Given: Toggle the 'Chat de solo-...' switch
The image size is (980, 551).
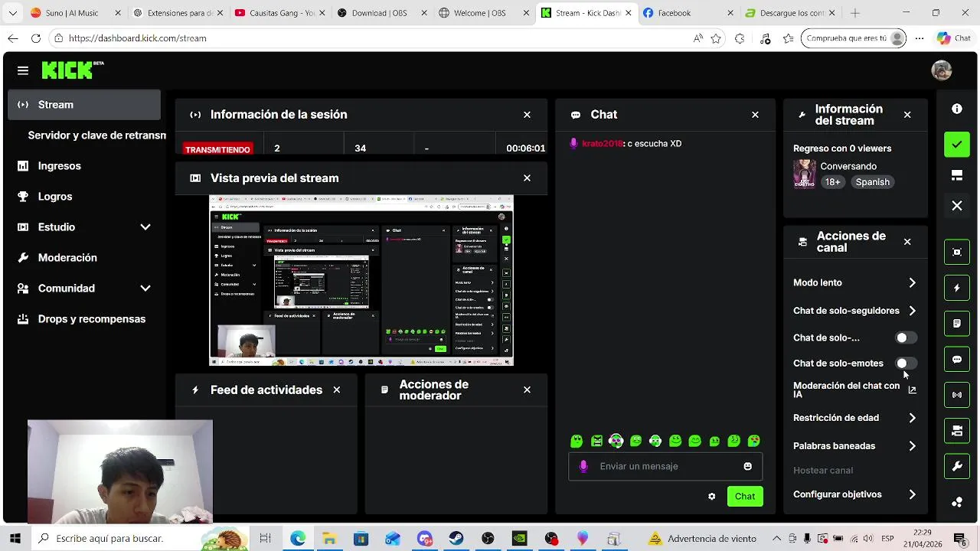Looking at the screenshot, I should click(906, 337).
